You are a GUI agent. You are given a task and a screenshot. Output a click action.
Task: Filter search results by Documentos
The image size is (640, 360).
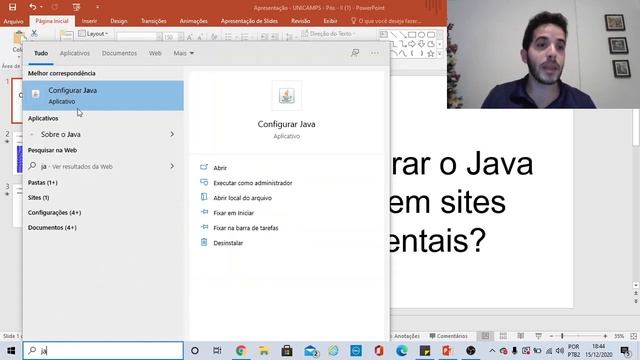point(119,53)
